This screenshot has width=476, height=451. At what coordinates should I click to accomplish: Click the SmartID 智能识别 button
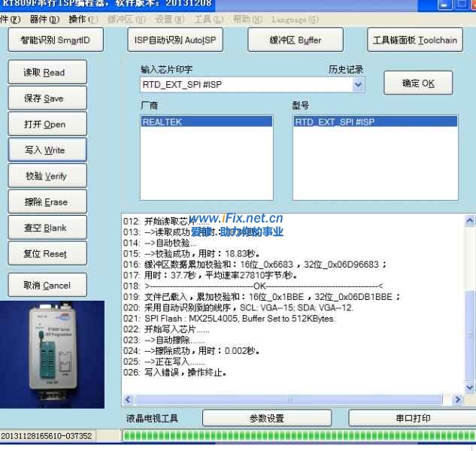point(56,40)
